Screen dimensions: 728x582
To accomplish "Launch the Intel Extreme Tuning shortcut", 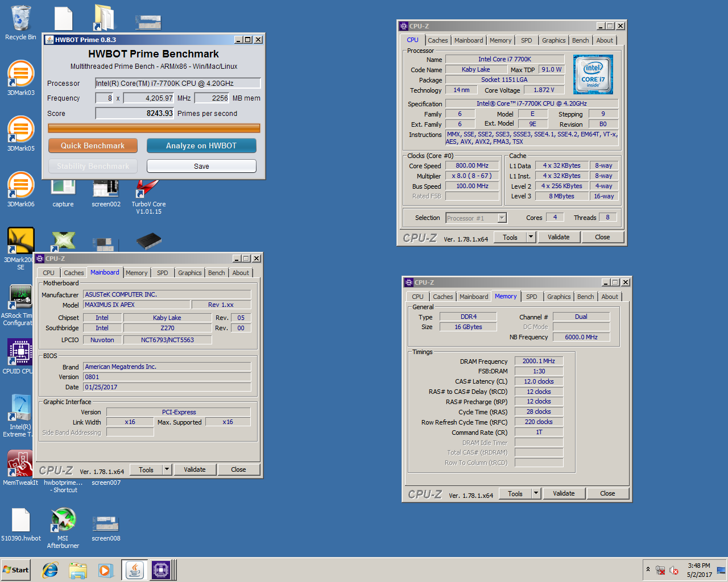I will pyautogui.click(x=18, y=416).
